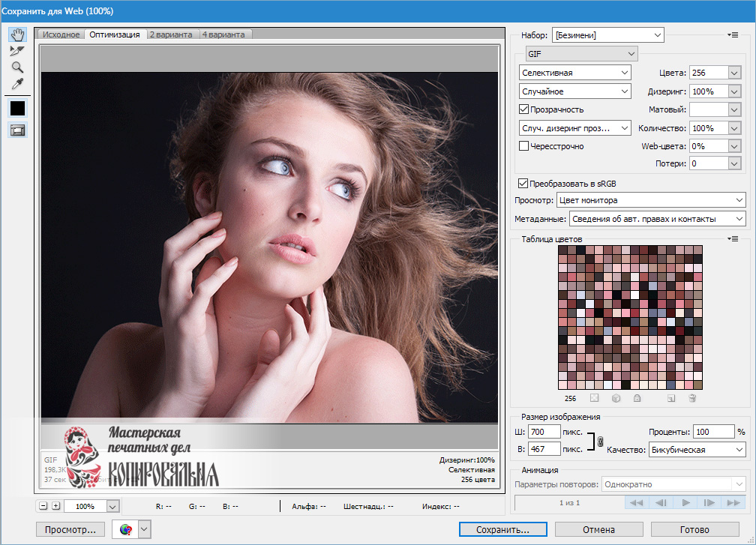Select the Hand tool
This screenshot has height=545, width=756.
point(18,34)
